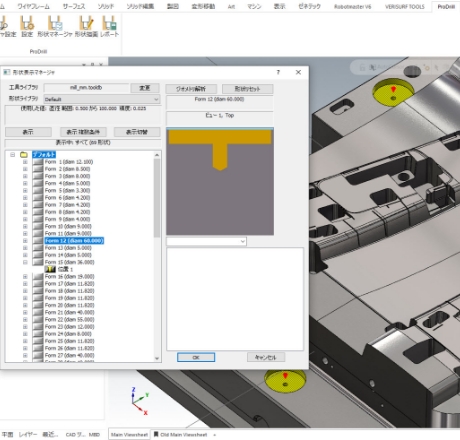
Task: Open the レポート report ribbon icon
Action: (x=109, y=23)
